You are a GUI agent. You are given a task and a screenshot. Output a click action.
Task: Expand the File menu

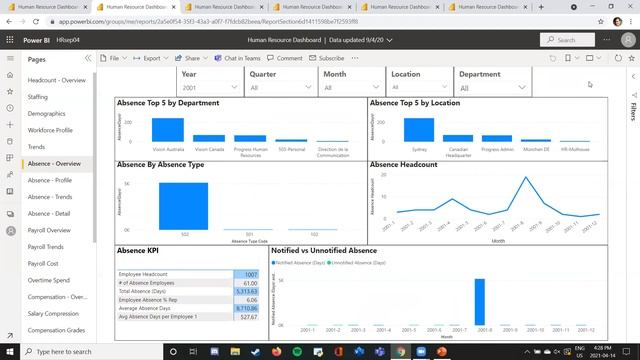114,58
